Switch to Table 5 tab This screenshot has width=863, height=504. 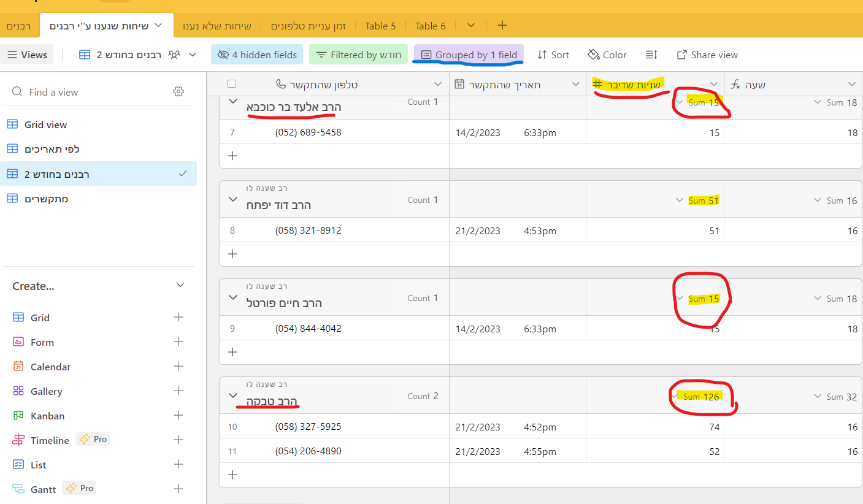380,26
